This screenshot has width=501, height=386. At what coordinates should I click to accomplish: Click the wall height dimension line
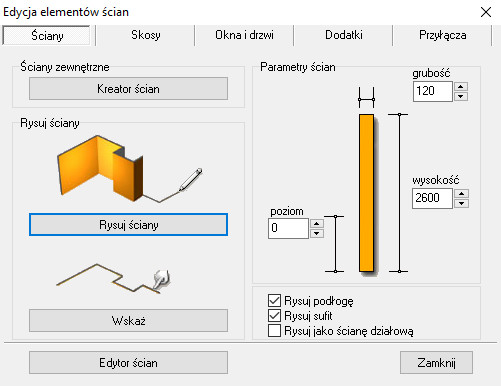(x=399, y=193)
